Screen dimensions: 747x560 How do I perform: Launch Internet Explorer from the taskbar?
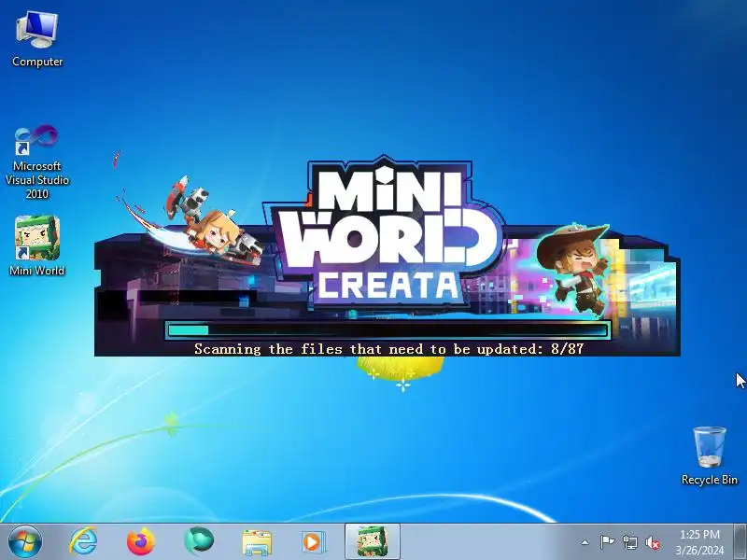(x=83, y=542)
